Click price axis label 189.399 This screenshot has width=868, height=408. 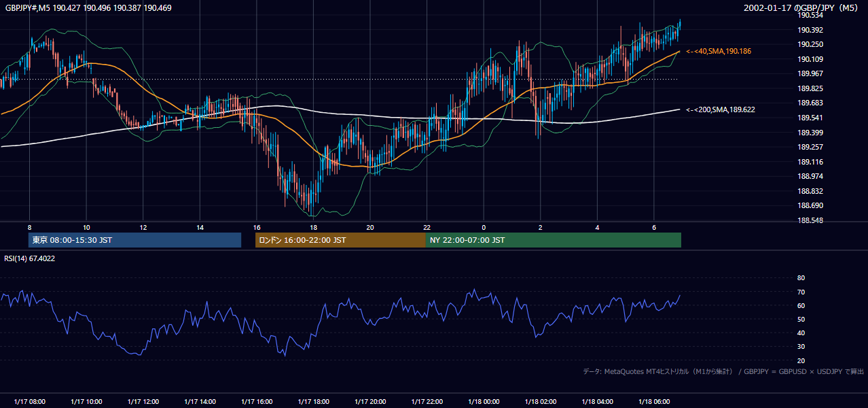(x=810, y=133)
